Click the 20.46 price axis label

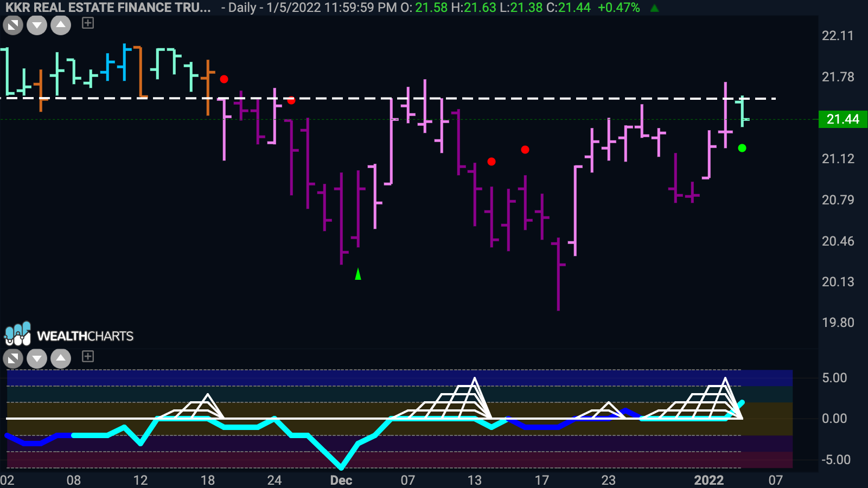838,241
